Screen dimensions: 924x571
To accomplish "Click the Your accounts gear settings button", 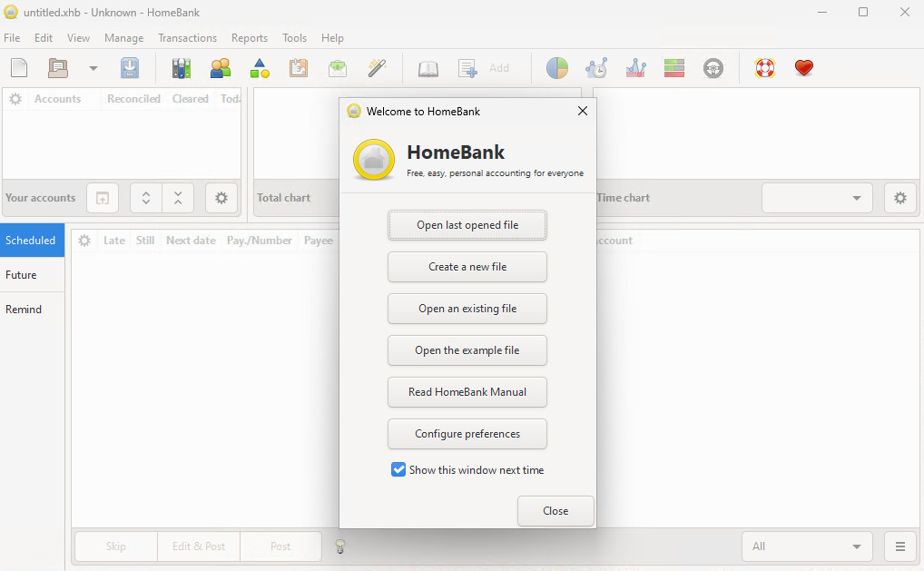I will (221, 198).
